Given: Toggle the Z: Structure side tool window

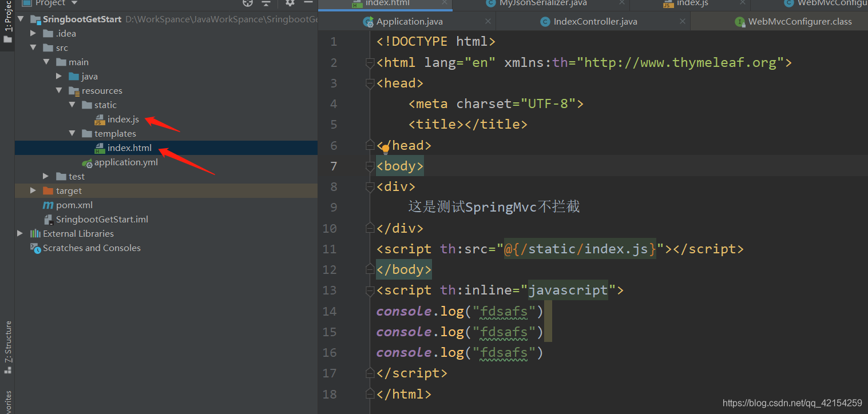Looking at the screenshot, I should point(7,346).
